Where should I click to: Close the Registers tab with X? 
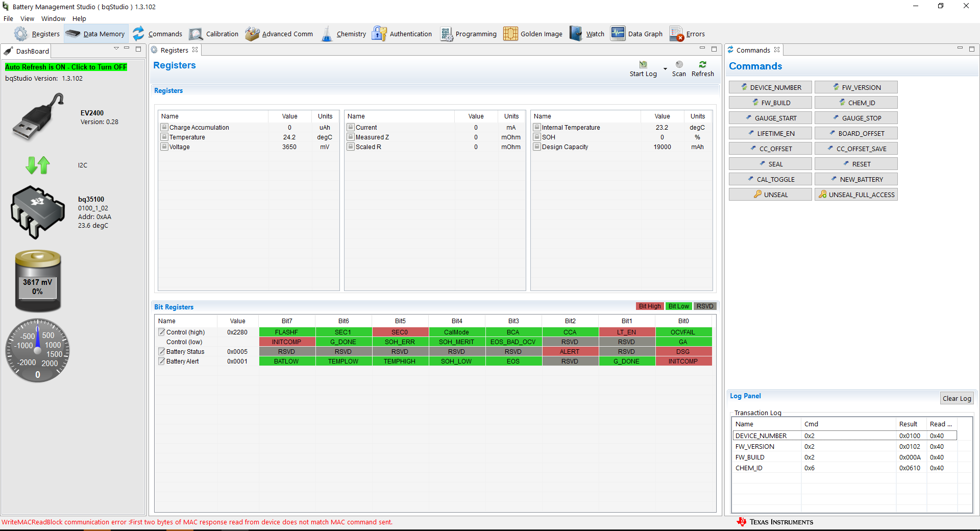(195, 50)
